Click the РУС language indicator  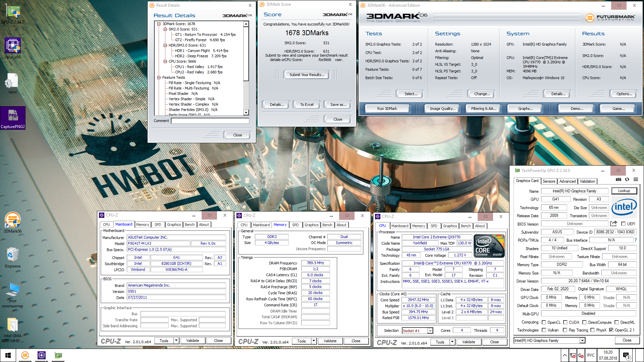point(591,355)
